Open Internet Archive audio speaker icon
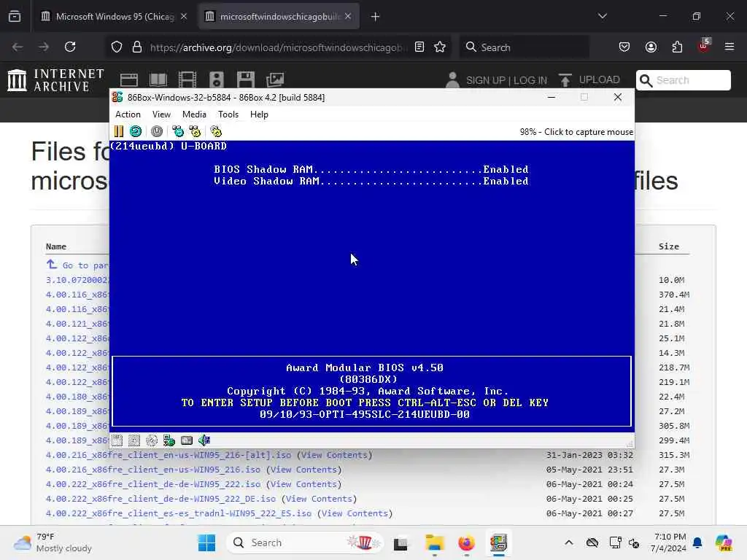The width and height of the screenshot is (747, 560). click(217, 80)
